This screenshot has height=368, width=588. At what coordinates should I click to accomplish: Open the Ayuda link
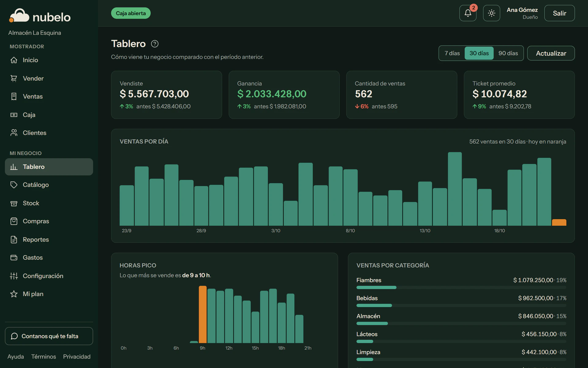point(16,357)
